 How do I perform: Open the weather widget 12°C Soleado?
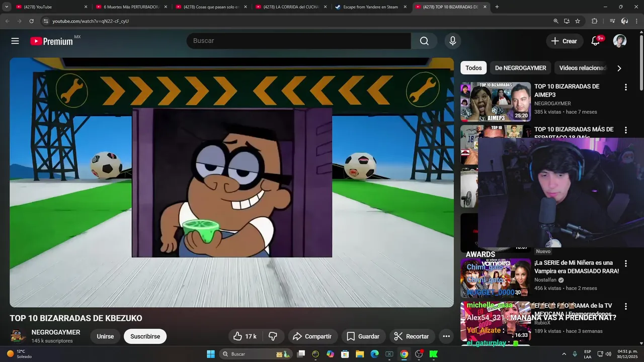(19, 354)
